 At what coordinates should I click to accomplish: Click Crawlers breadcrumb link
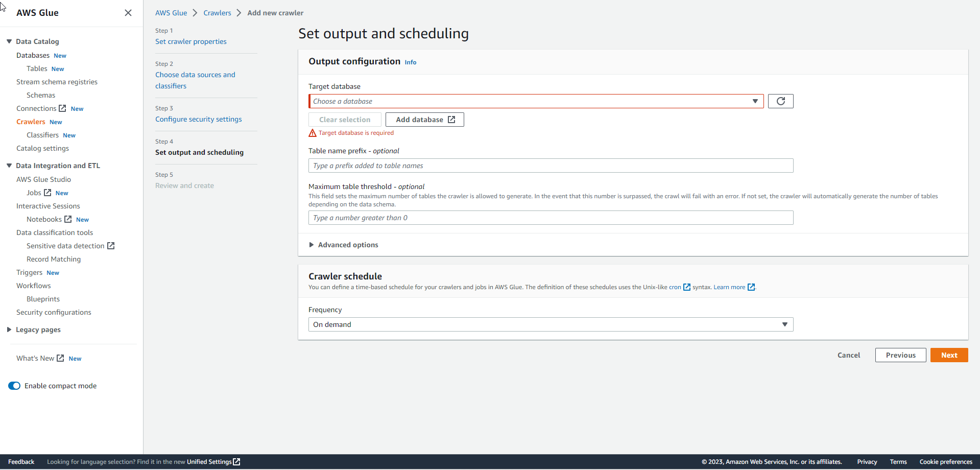[217, 13]
